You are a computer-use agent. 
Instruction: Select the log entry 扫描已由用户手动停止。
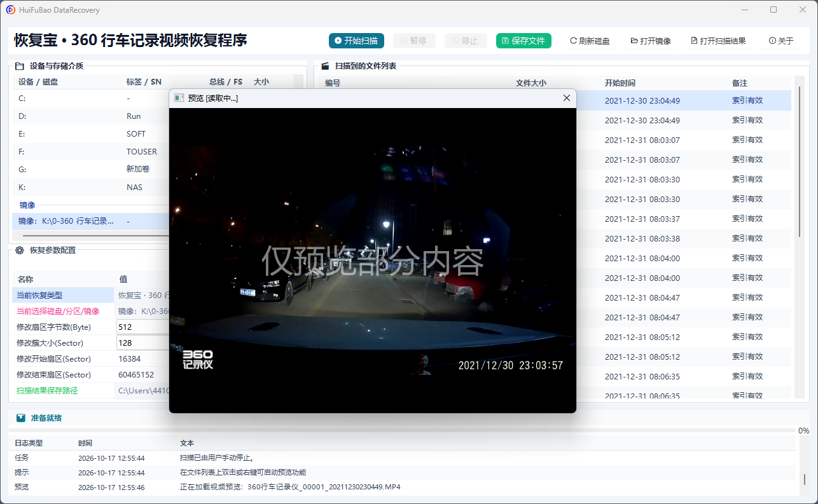[402, 458]
